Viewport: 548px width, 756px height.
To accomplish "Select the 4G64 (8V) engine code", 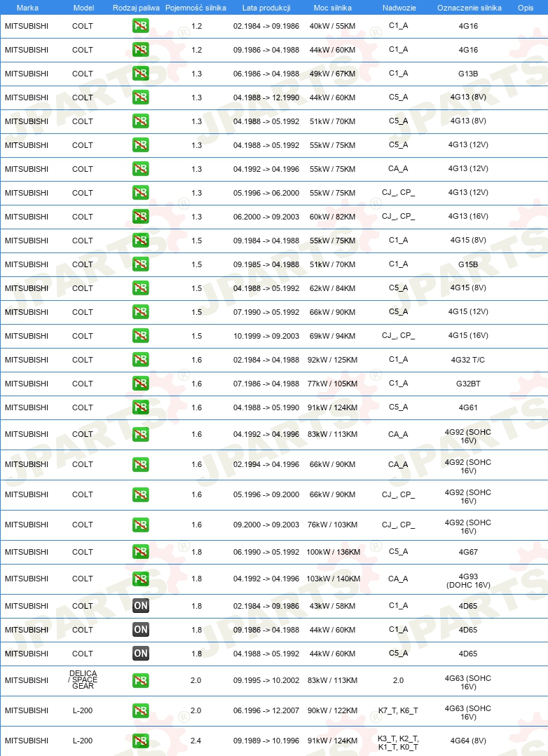I will [x=468, y=741].
